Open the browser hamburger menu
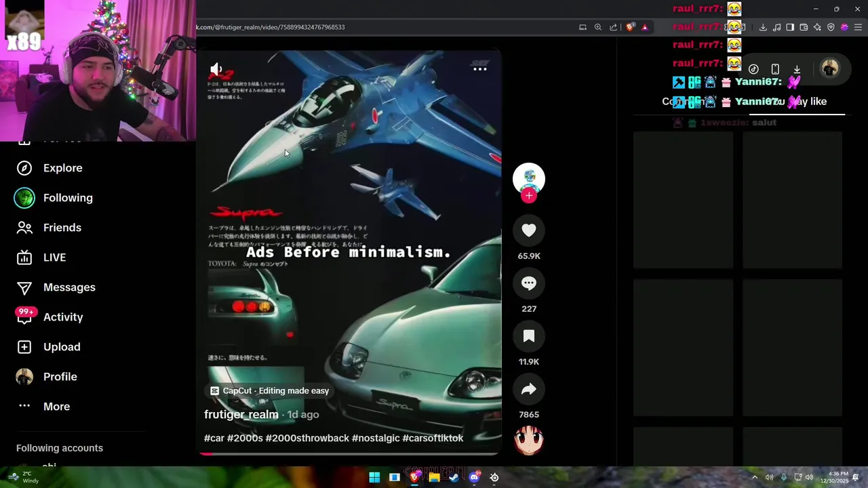The height and width of the screenshot is (488, 868). click(x=858, y=27)
